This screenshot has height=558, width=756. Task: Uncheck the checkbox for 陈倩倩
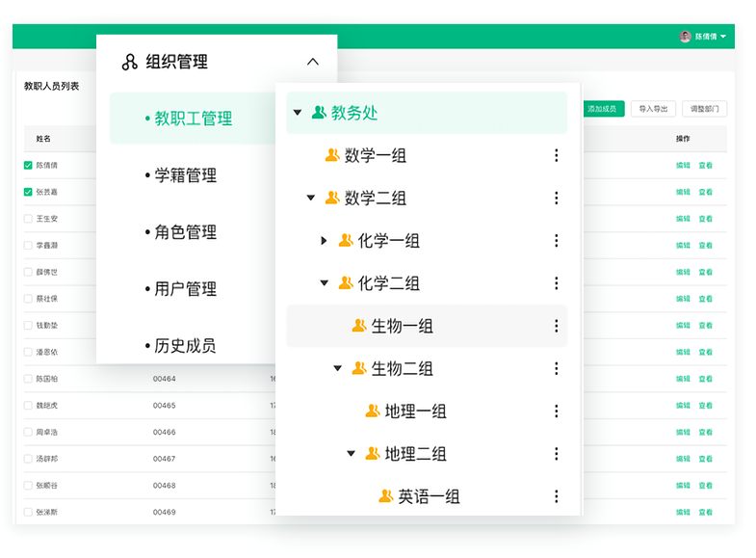tap(28, 166)
